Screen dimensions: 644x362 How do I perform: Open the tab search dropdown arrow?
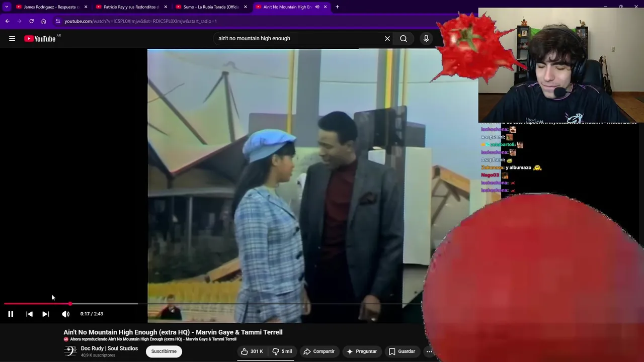tap(7, 7)
